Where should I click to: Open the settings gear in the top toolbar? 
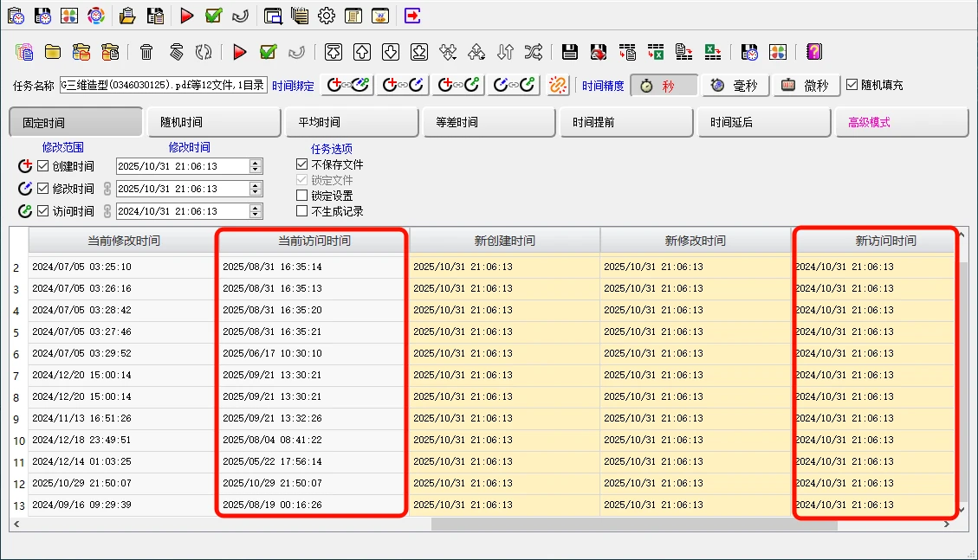[326, 15]
